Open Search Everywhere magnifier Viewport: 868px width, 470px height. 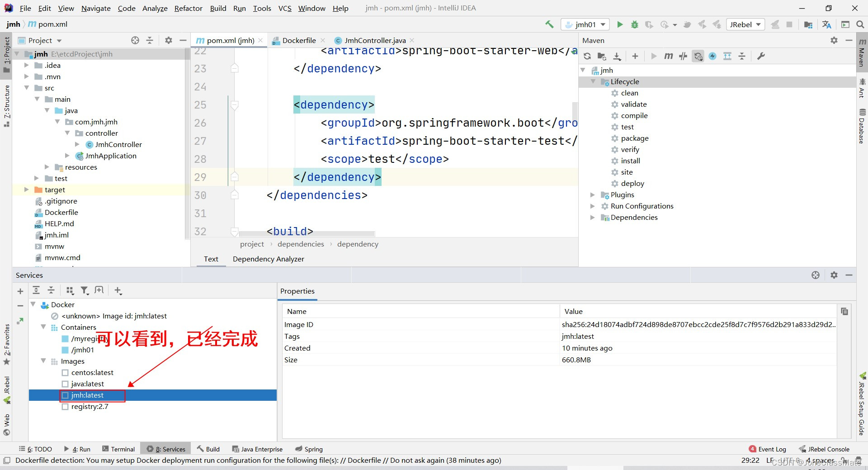pos(860,24)
